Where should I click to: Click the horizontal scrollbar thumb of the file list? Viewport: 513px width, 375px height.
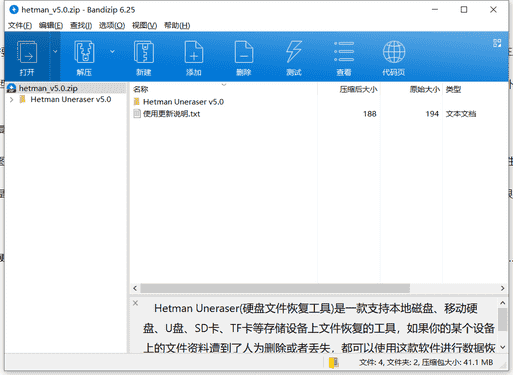(x=275, y=288)
